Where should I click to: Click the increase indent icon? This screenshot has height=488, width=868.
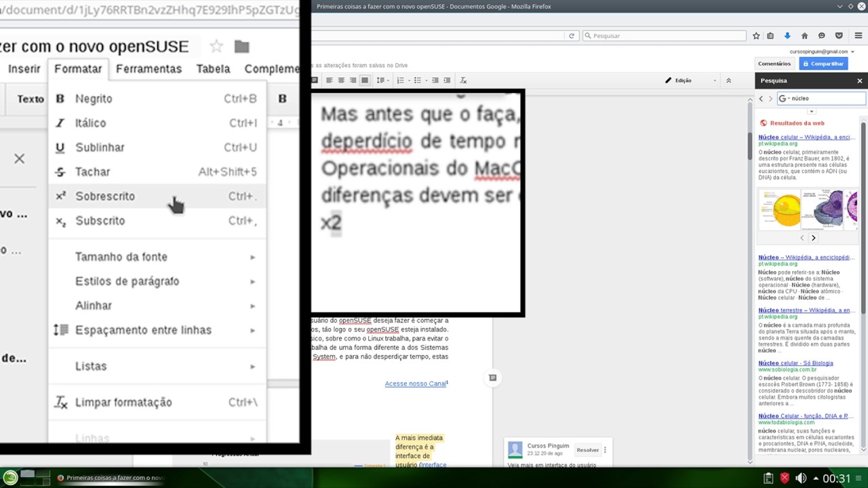pyautogui.click(x=446, y=80)
